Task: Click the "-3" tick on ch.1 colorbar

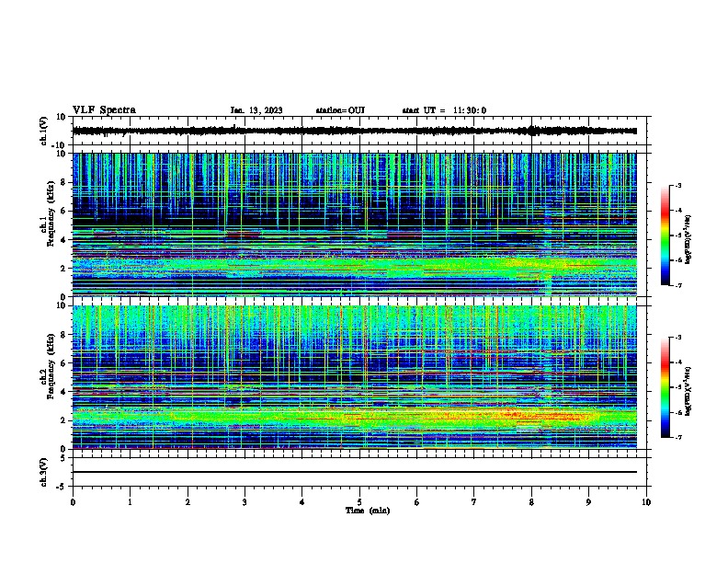Action: pyautogui.click(x=677, y=185)
